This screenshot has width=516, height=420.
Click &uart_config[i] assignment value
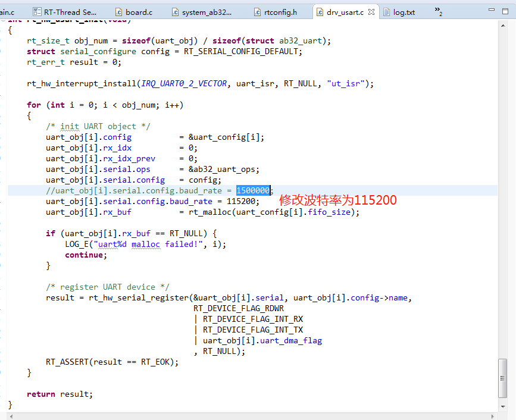pyautogui.click(x=224, y=137)
